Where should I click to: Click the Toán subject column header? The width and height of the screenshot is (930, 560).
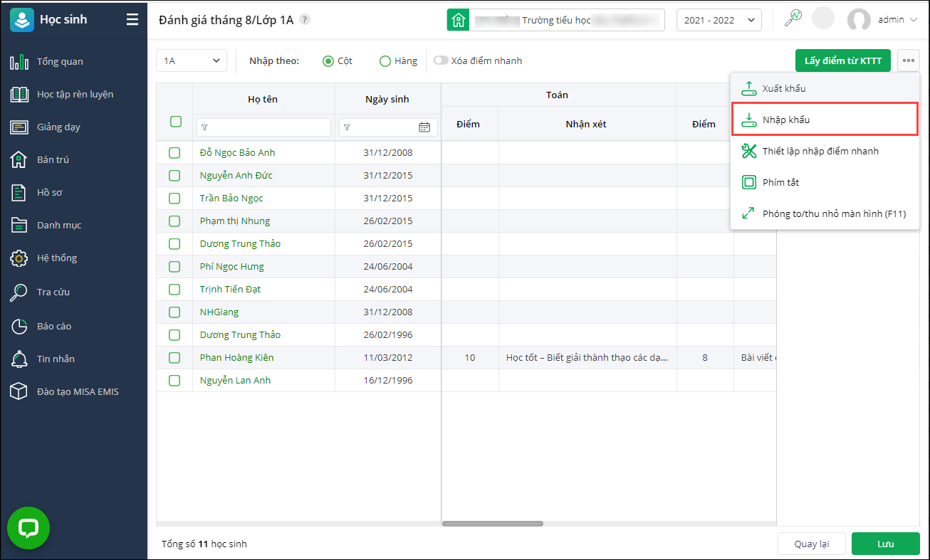pyautogui.click(x=558, y=95)
